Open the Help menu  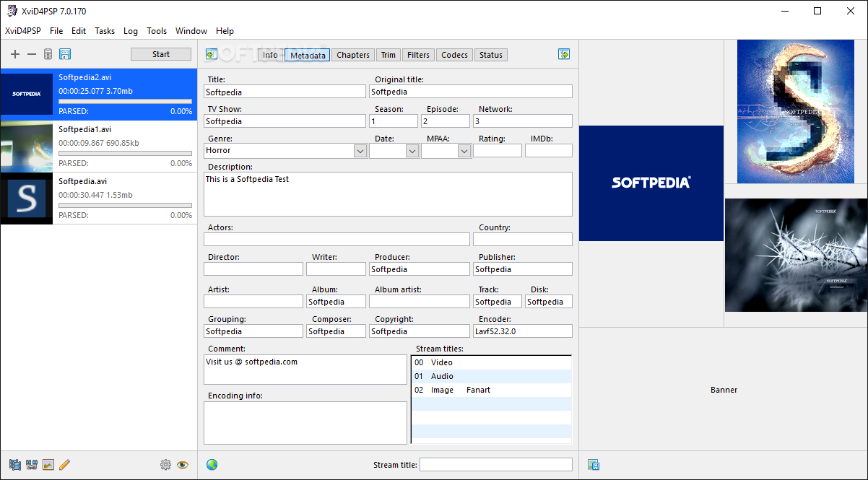pyautogui.click(x=225, y=31)
